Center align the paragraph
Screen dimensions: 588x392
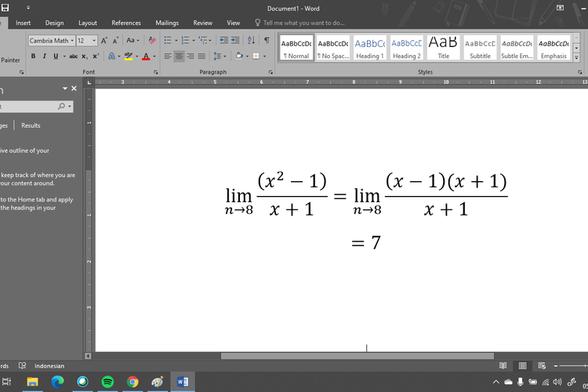[179, 56]
